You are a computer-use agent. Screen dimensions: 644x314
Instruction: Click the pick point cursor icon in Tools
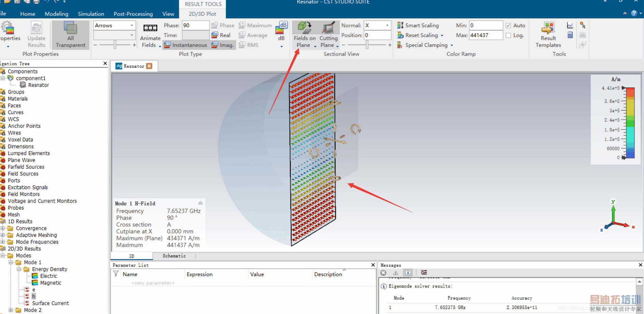[x=583, y=25]
